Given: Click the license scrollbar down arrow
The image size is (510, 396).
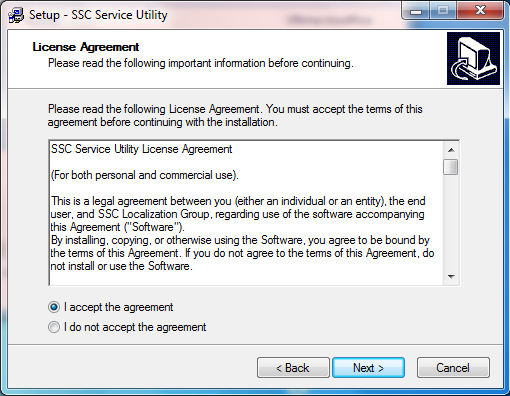Looking at the screenshot, I should coord(451,277).
